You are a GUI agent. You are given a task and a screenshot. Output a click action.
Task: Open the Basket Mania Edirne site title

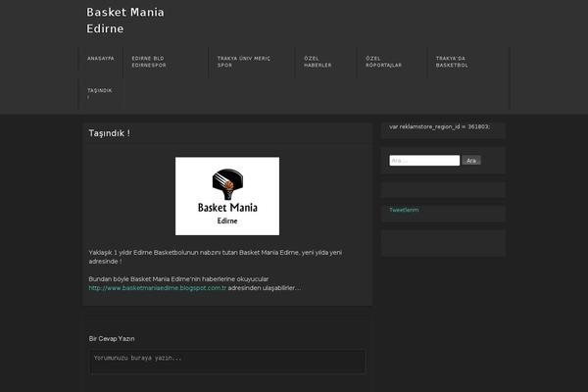pyautogui.click(x=124, y=21)
